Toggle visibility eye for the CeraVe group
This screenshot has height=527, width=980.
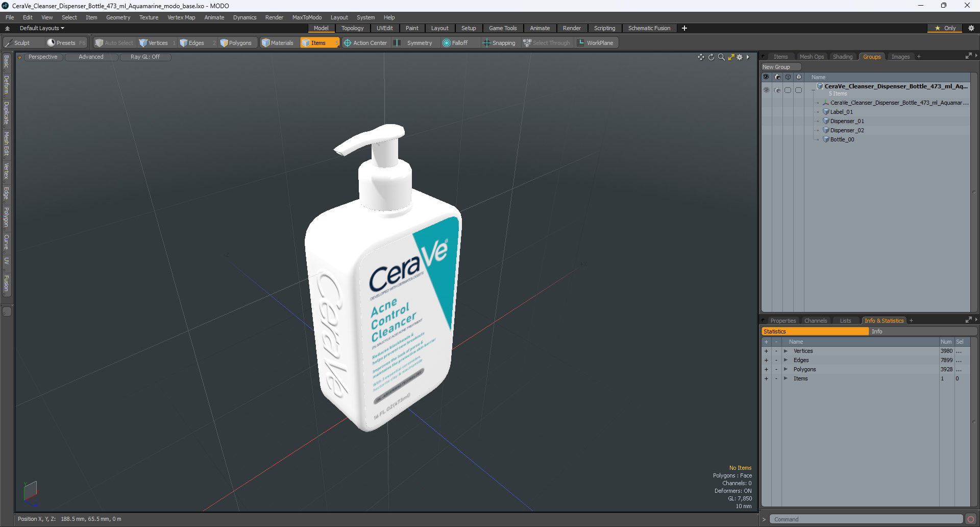coord(766,90)
